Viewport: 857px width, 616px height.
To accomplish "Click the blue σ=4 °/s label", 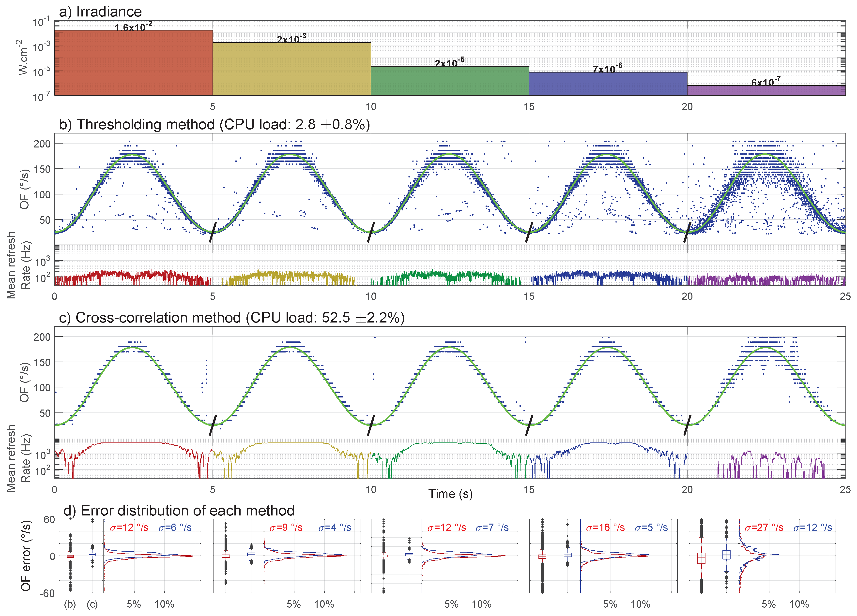I will (335, 527).
